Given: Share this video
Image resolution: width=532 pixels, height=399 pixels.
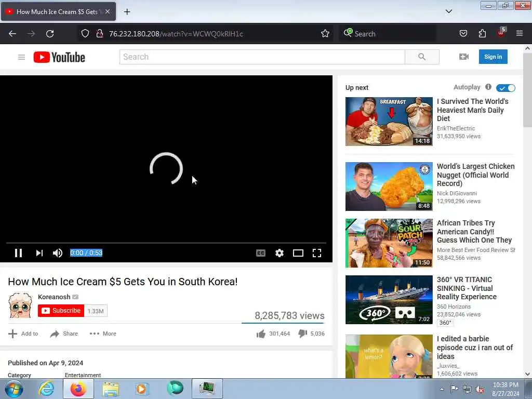Looking at the screenshot, I should pos(64,334).
